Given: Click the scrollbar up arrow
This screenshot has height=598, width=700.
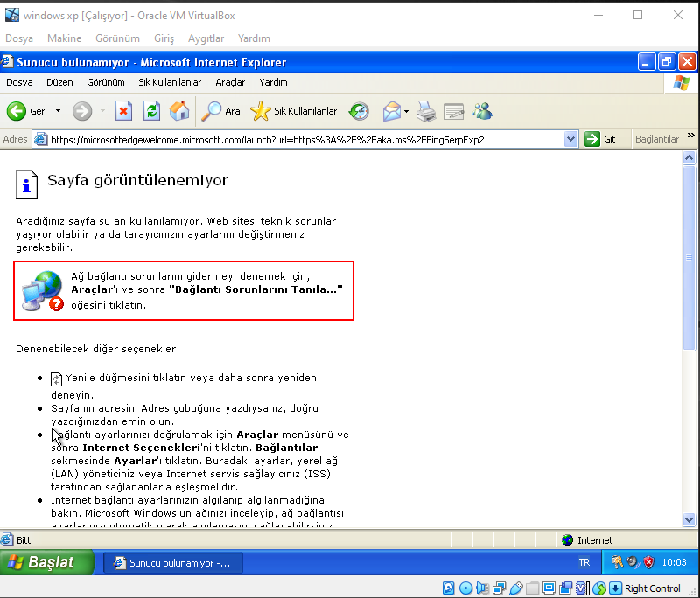Looking at the screenshot, I should point(689,158).
